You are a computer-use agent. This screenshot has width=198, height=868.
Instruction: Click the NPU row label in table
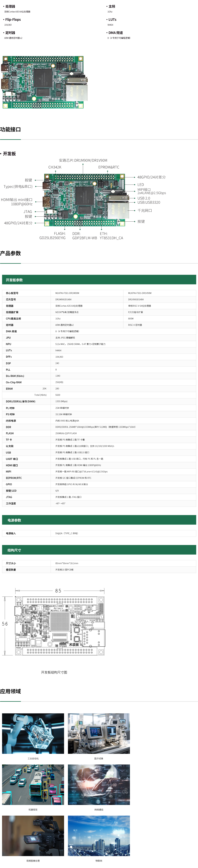click(8, 344)
